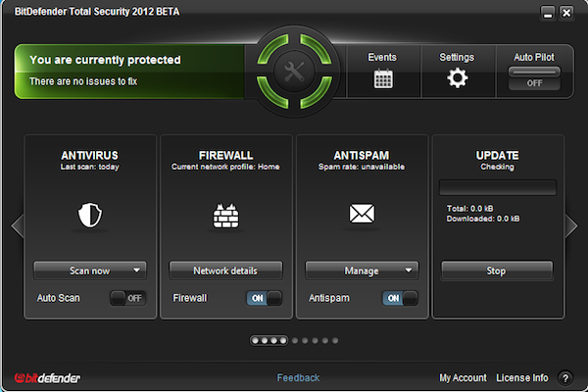The image size is (588, 392).
Task: Click 'Total: 0.0 kB' text
Action: point(469,209)
